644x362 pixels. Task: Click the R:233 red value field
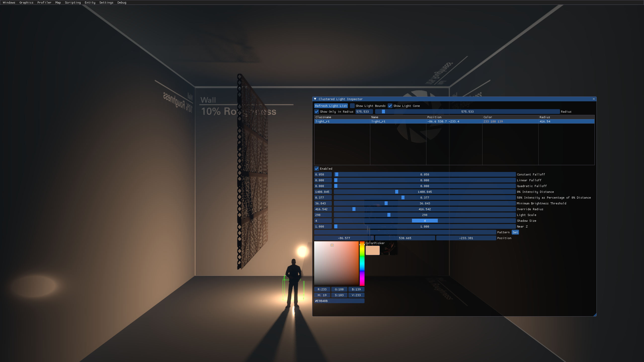point(322,289)
